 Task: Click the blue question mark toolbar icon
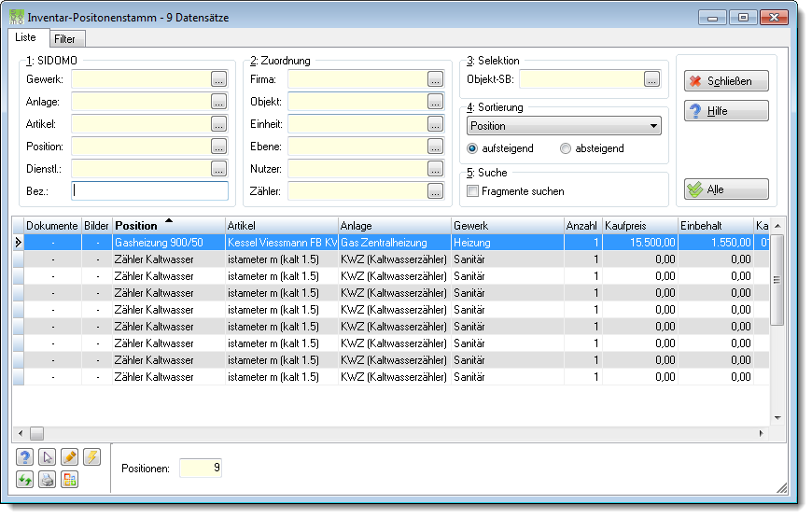24,457
